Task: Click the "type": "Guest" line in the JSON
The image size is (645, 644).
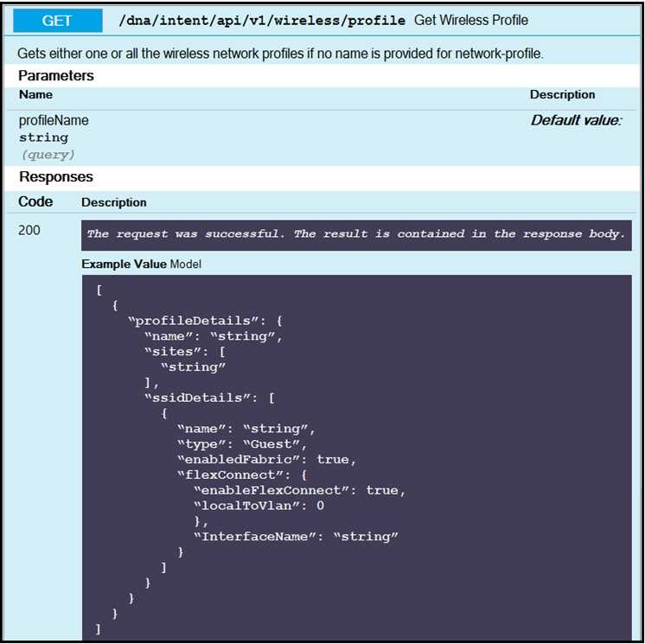Action: click(x=241, y=444)
